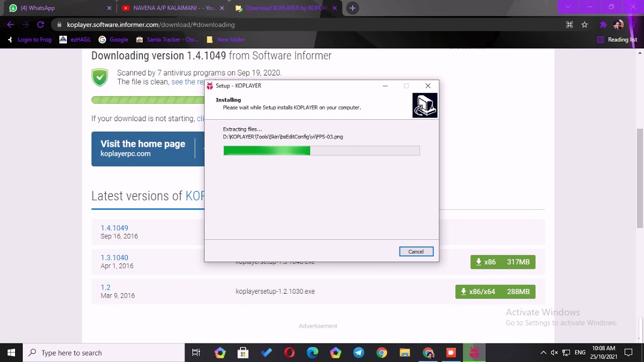Open the clock showing 10:08 AM

click(x=603, y=352)
